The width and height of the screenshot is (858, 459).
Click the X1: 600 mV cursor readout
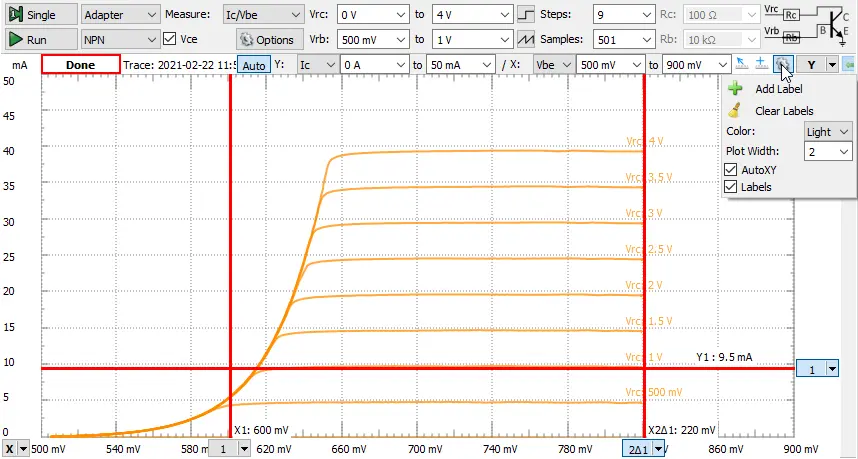point(261,430)
